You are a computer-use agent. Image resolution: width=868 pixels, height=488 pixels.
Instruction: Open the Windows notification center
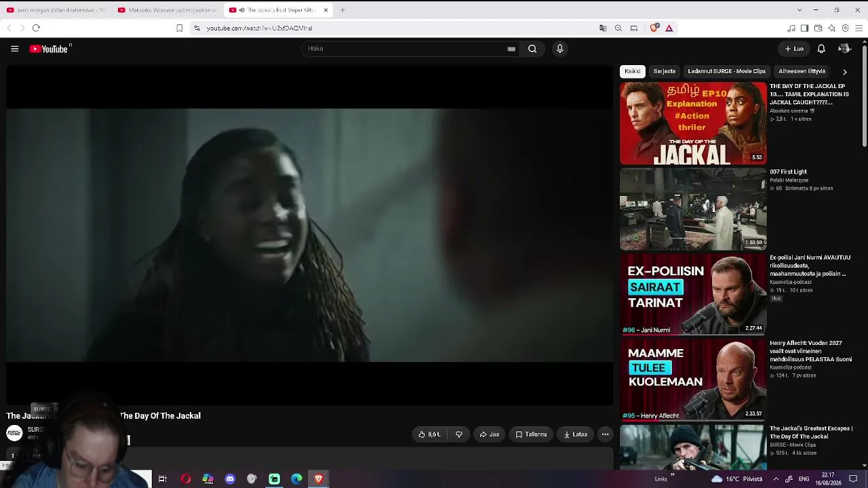pos(853,479)
